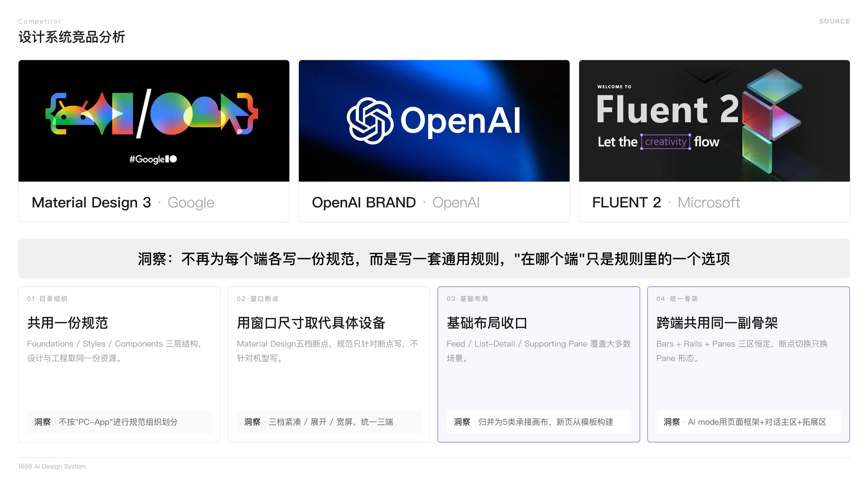
Task: Click the 'WELCOME TO' text on Fluent banner
Action: [614, 87]
